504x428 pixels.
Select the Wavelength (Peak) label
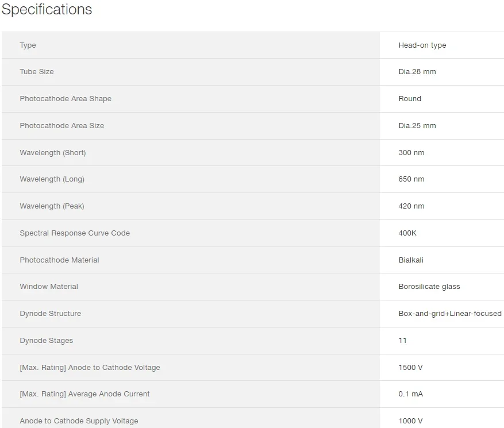tap(52, 206)
